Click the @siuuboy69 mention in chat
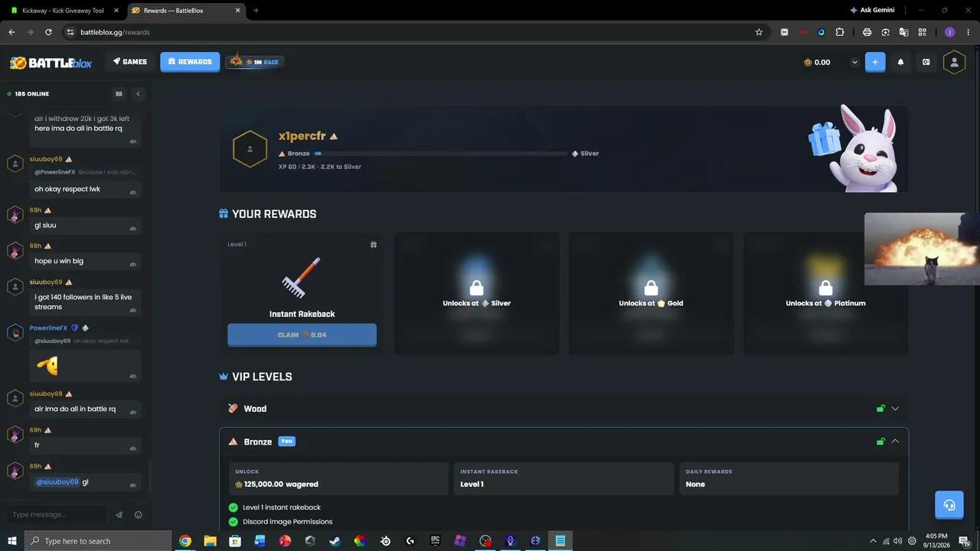 click(57, 482)
